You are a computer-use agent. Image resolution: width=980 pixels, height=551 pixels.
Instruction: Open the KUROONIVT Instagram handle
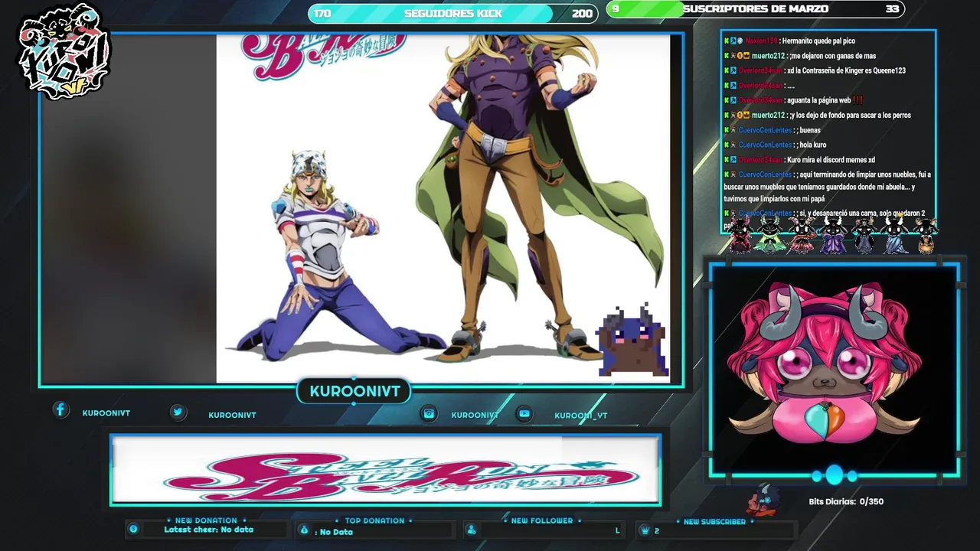point(475,415)
